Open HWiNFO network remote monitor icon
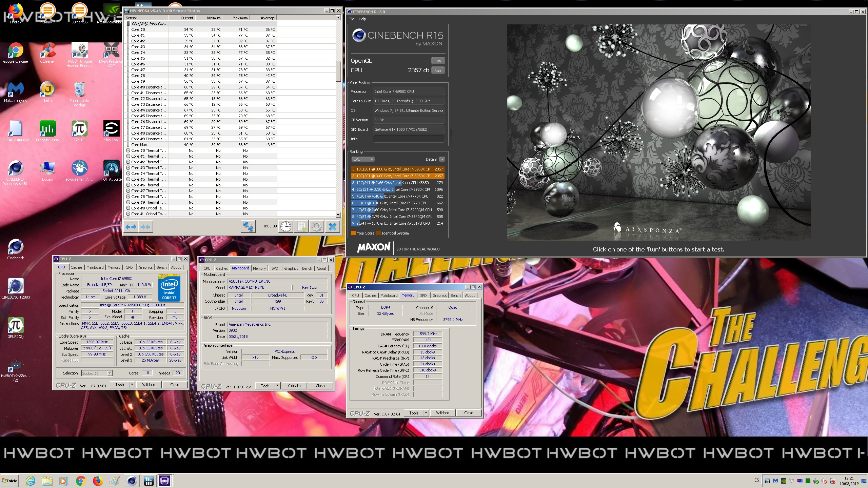The height and width of the screenshot is (488, 868). coord(248,226)
